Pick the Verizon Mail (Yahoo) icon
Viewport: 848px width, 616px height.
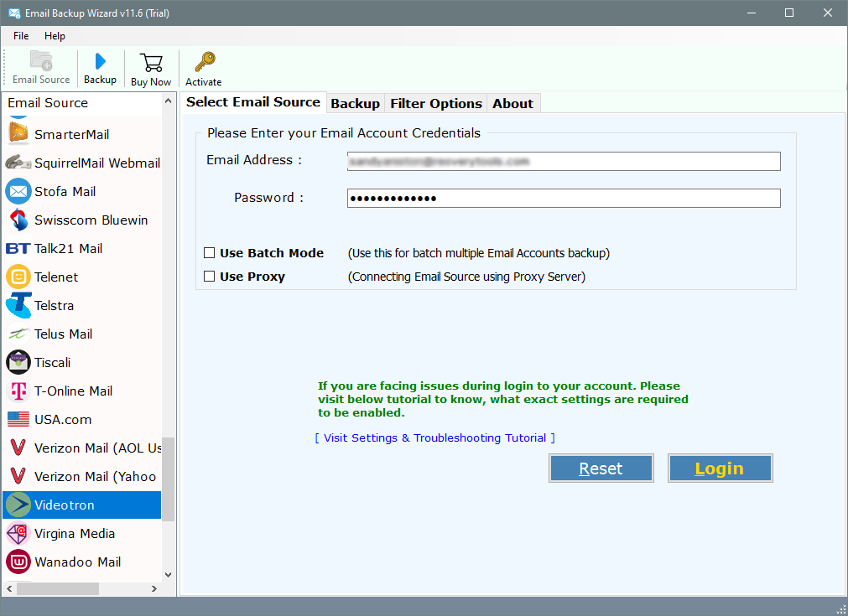18,476
